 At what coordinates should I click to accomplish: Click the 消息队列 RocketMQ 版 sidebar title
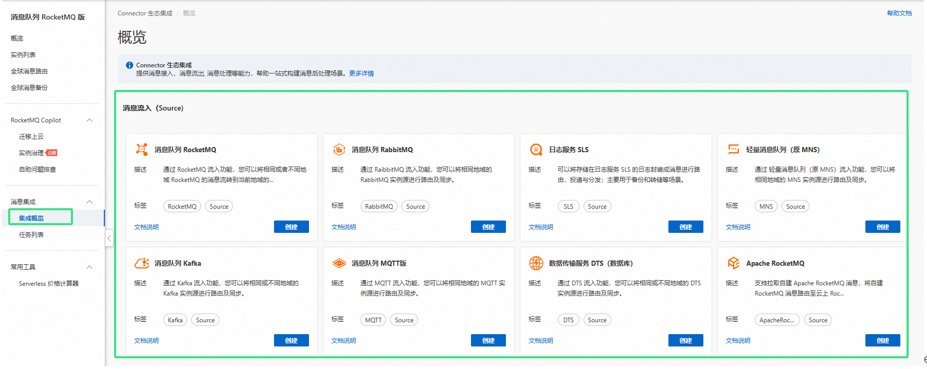click(x=48, y=17)
